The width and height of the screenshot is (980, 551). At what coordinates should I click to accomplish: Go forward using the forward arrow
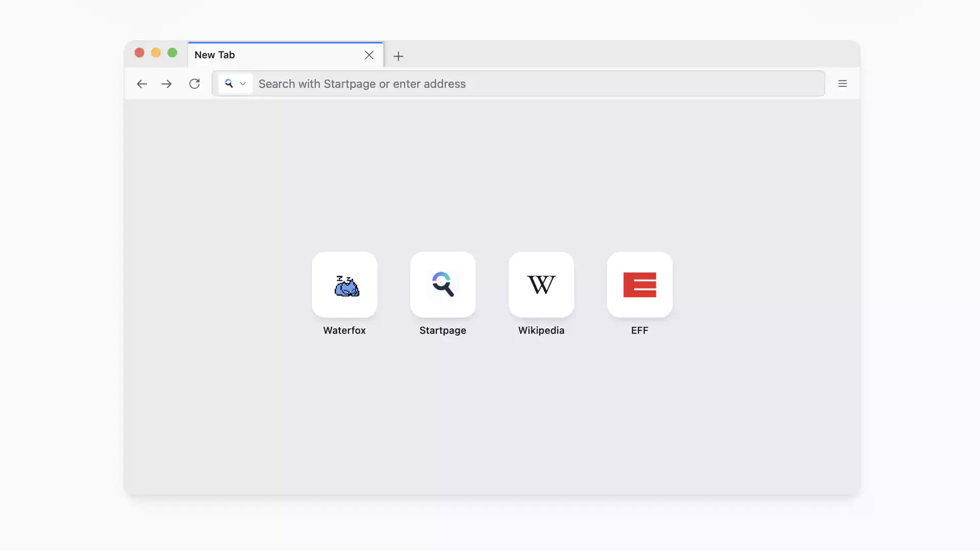pos(166,84)
